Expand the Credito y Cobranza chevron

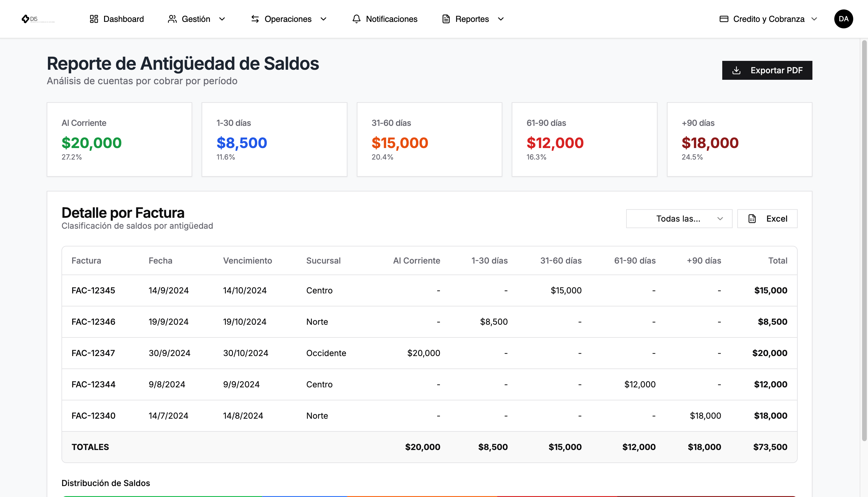(x=814, y=19)
